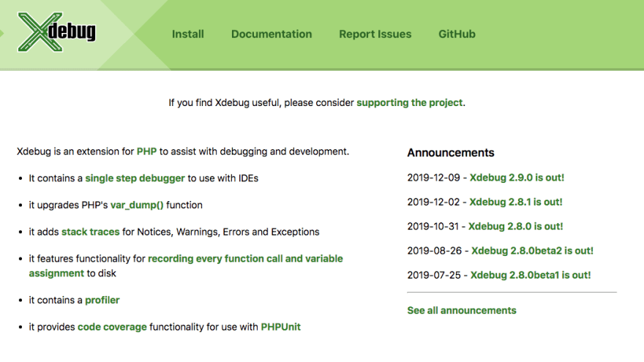Image resolution: width=644 pixels, height=362 pixels.
Task: Click the var_dump() link
Action: (x=137, y=205)
